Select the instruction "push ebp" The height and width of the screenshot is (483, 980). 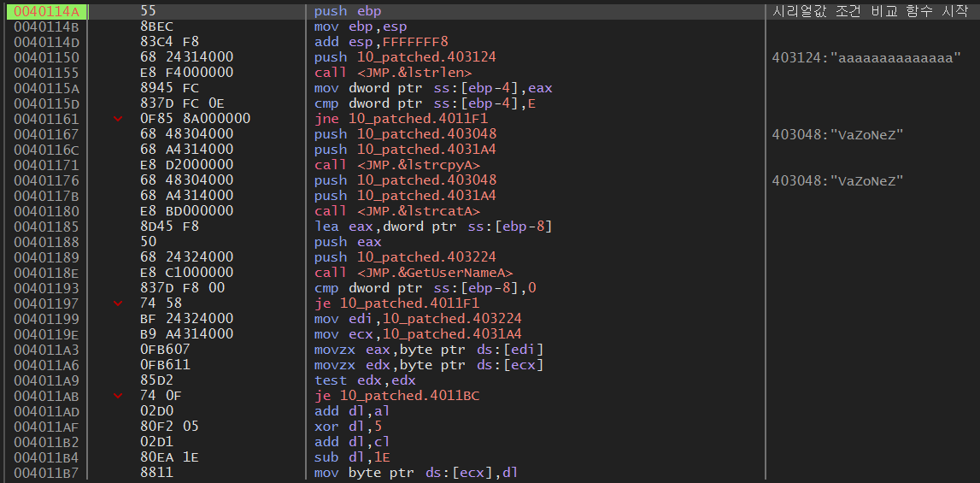click(x=348, y=11)
